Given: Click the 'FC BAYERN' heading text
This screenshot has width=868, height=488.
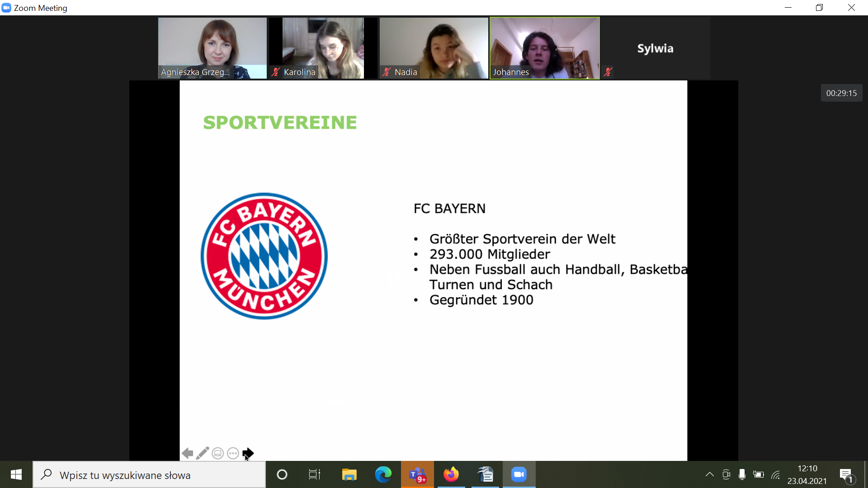Looking at the screenshot, I should pos(449,208).
